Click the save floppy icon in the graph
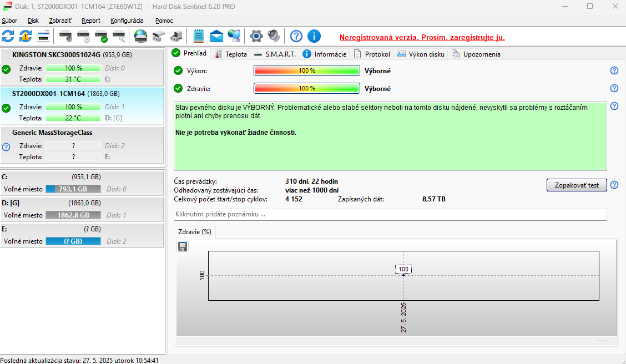Screen dimensions: 626x364 click(x=183, y=247)
